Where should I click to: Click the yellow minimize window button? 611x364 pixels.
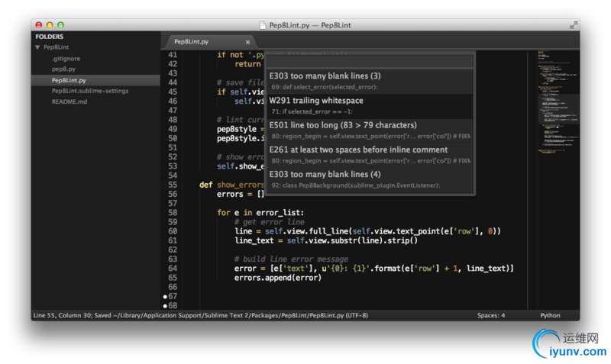[50, 25]
